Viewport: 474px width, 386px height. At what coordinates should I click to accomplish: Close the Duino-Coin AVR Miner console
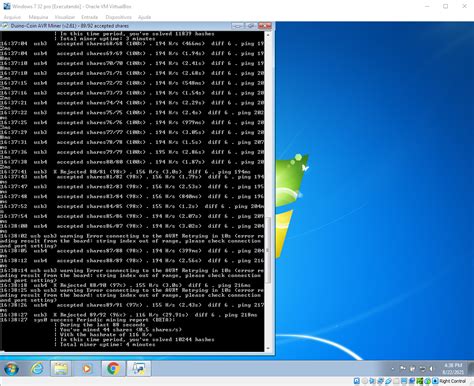[x=265, y=26]
